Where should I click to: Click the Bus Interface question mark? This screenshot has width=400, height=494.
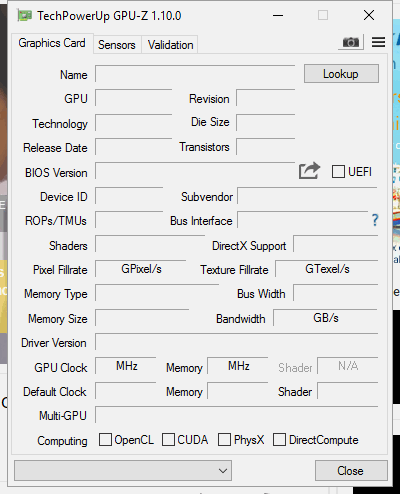(375, 220)
